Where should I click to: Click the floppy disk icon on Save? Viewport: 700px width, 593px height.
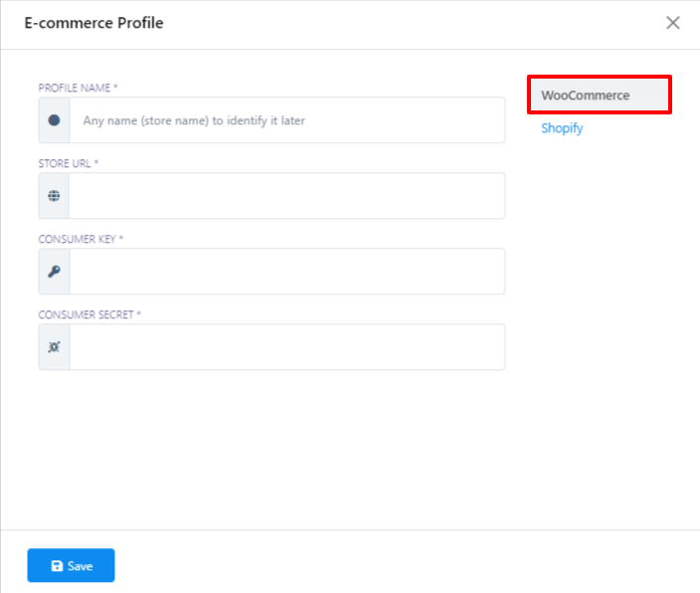[x=57, y=566]
